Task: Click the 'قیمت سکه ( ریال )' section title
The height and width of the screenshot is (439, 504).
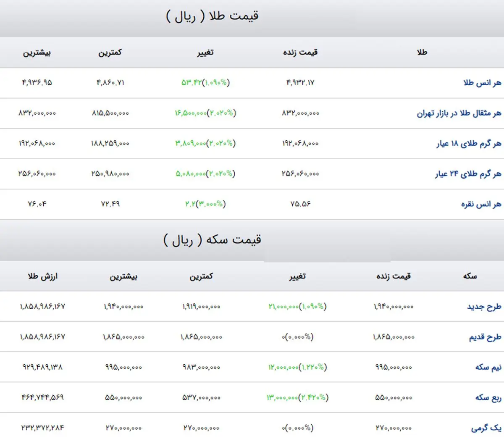Action: click(212, 240)
